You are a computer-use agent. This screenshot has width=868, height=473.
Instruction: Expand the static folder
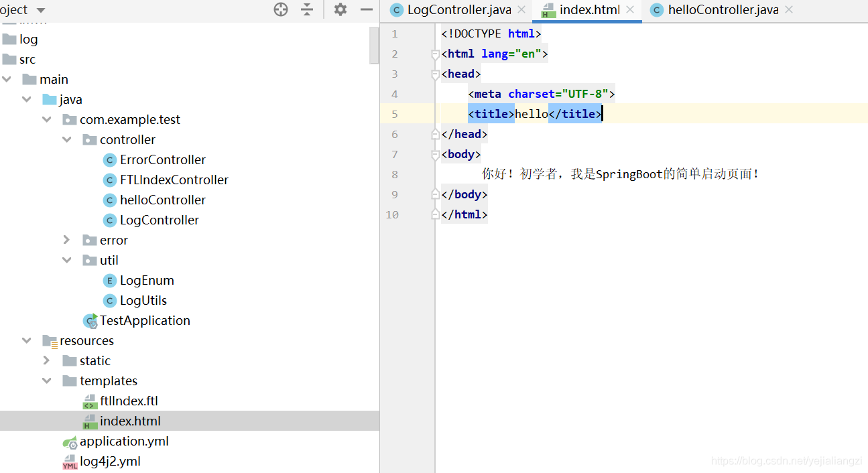pos(46,360)
